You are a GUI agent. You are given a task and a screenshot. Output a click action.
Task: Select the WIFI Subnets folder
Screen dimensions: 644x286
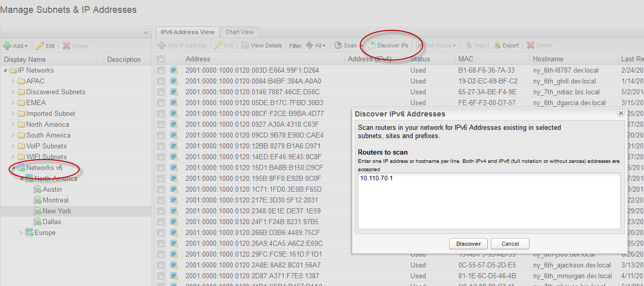[x=46, y=157]
